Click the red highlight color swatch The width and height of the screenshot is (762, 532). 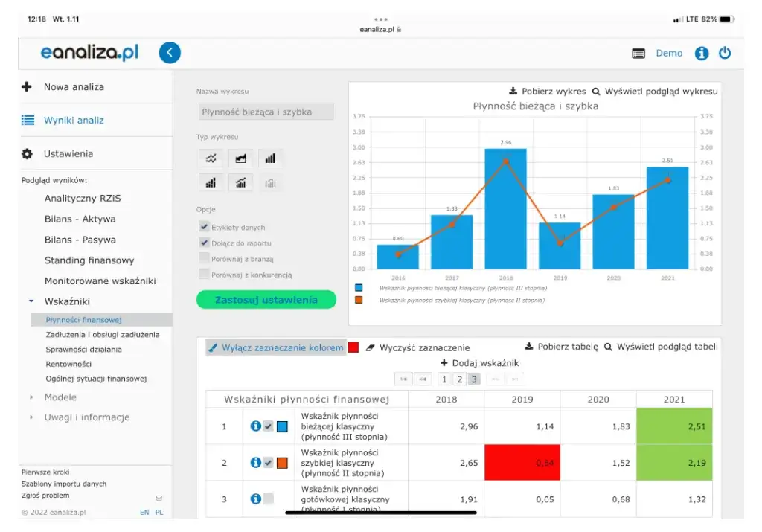coord(353,347)
